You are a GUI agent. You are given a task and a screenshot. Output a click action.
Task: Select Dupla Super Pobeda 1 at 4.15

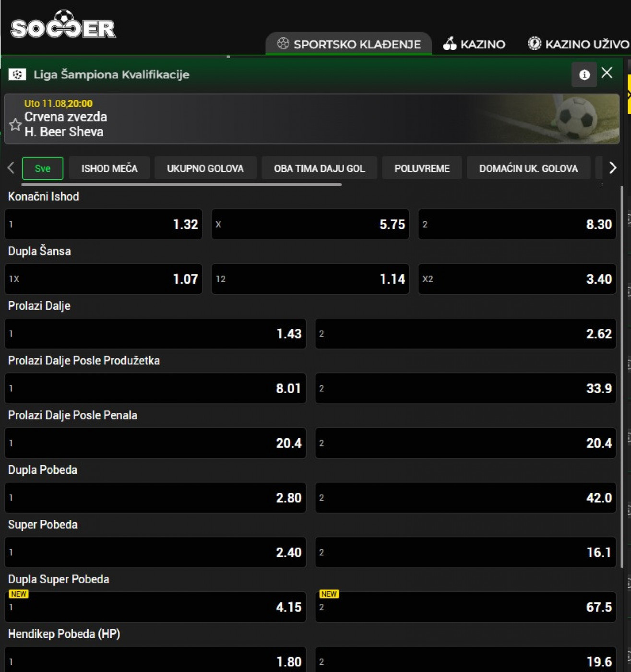click(155, 607)
